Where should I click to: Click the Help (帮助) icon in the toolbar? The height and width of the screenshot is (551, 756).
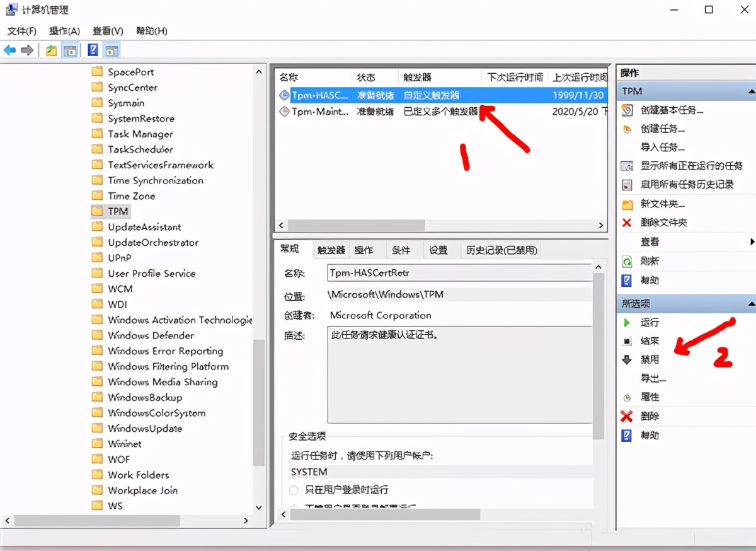[93, 49]
